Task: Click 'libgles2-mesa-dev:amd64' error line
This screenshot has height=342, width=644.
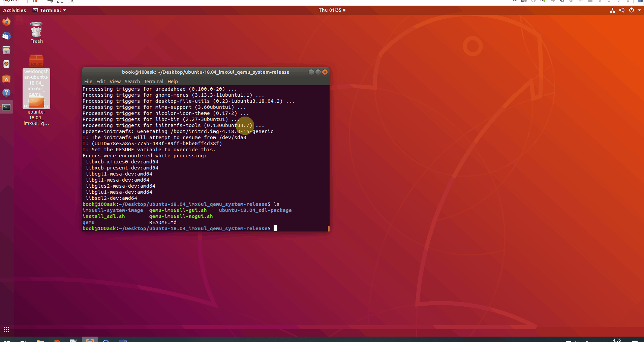Action: pyautogui.click(x=121, y=186)
